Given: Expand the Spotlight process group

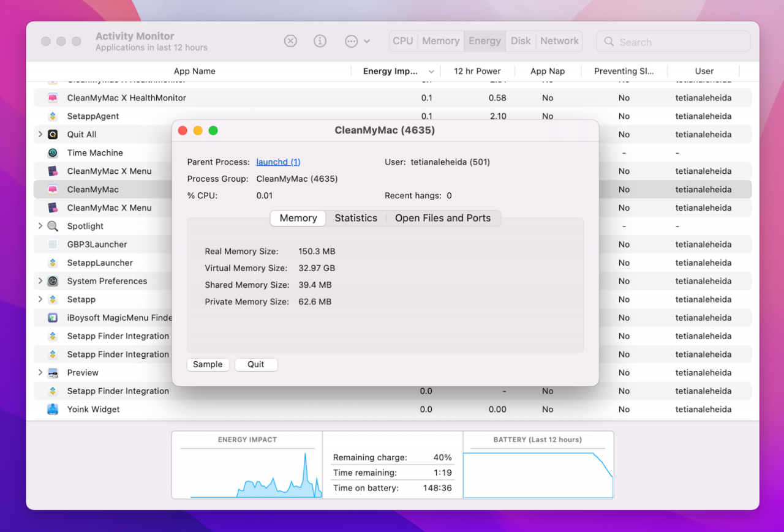Looking at the screenshot, I should click(40, 226).
